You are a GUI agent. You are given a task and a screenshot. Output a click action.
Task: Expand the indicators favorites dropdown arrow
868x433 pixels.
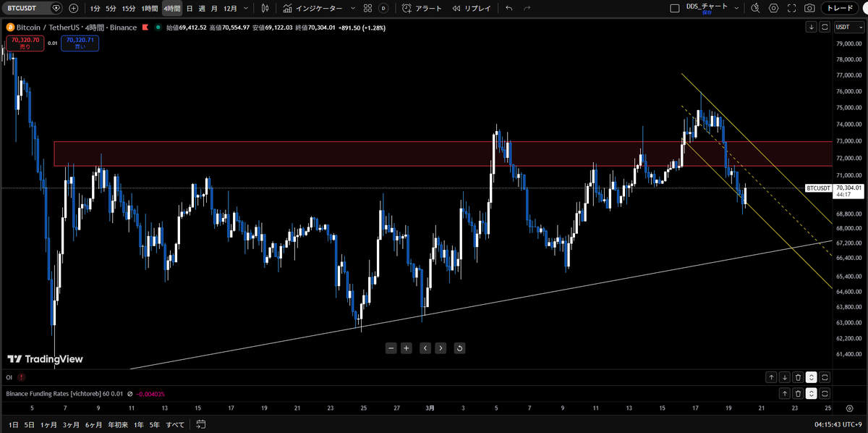(352, 9)
